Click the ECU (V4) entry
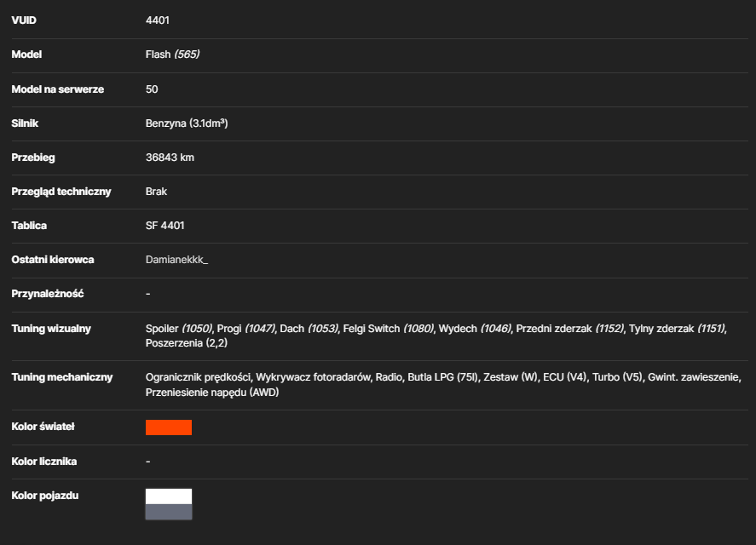This screenshot has height=545, width=756. (x=564, y=377)
